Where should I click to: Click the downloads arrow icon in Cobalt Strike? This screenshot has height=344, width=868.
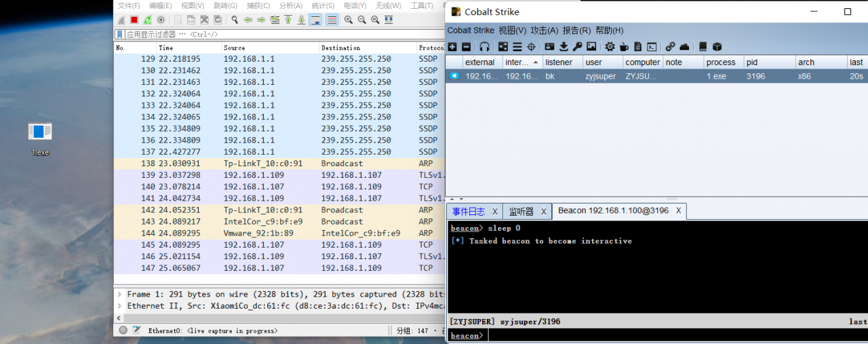click(563, 47)
